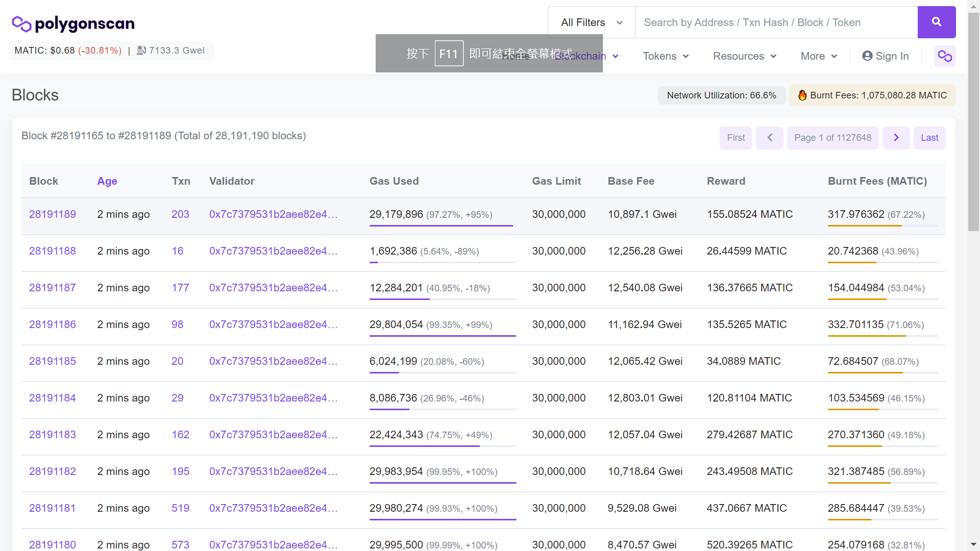Screen dimensions: 980x551
Task: Open the All Filters dropdown
Action: (x=592, y=22)
